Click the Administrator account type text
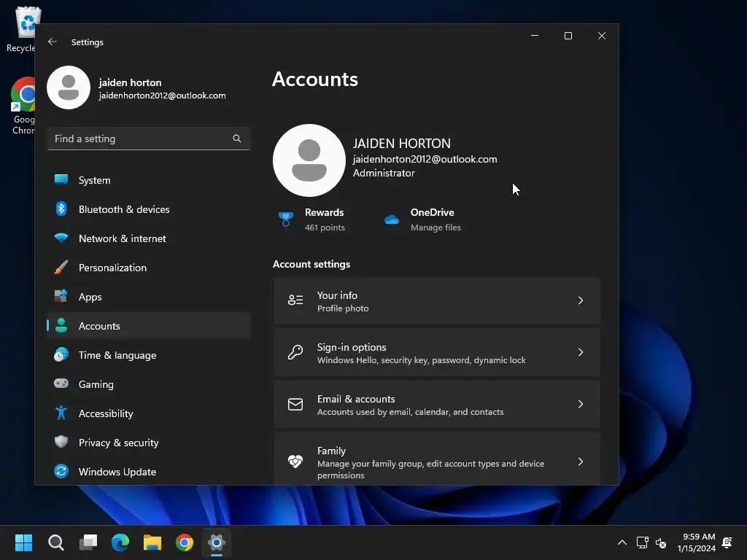Screen dimensions: 747x560 tap(384, 173)
